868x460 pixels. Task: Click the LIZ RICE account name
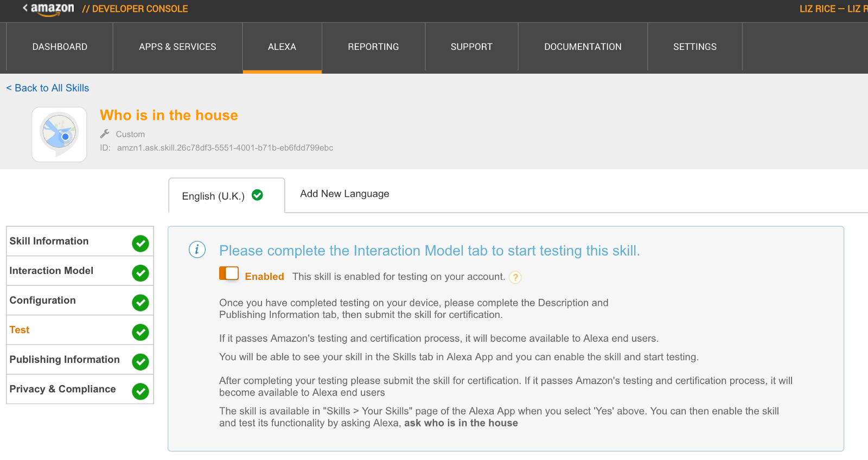pos(818,9)
